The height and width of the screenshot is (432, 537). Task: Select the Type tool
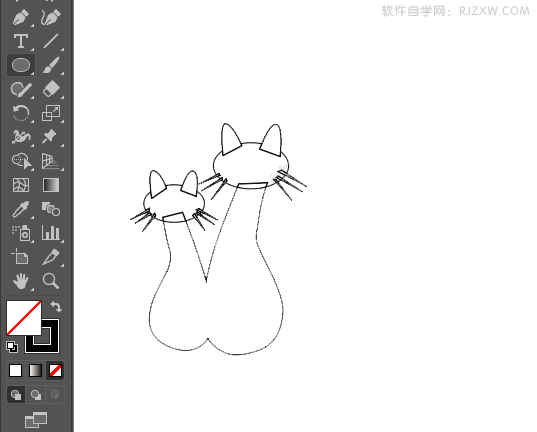pos(21,41)
